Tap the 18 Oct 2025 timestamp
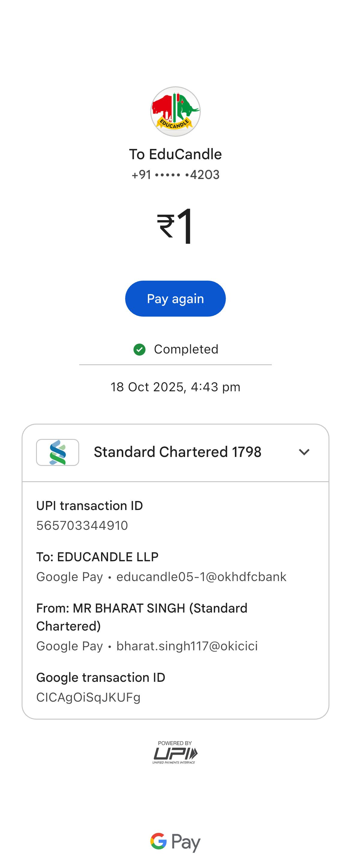Screen dimensions: 351x868 pyautogui.click(x=175, y=387)
